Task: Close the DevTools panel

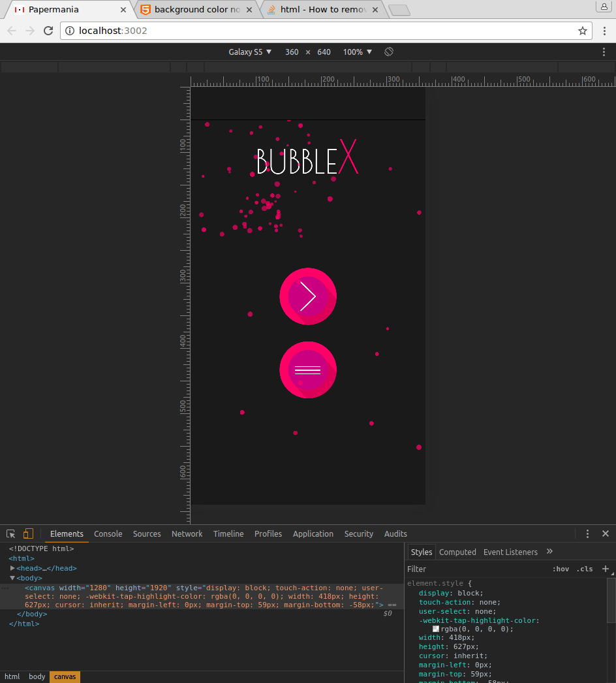Action: pos(605,533)
